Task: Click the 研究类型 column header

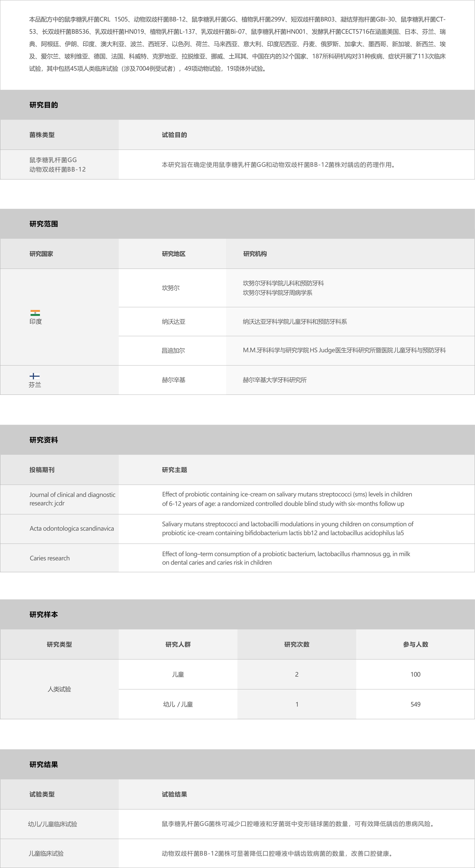Action: [x=59, y=644]
